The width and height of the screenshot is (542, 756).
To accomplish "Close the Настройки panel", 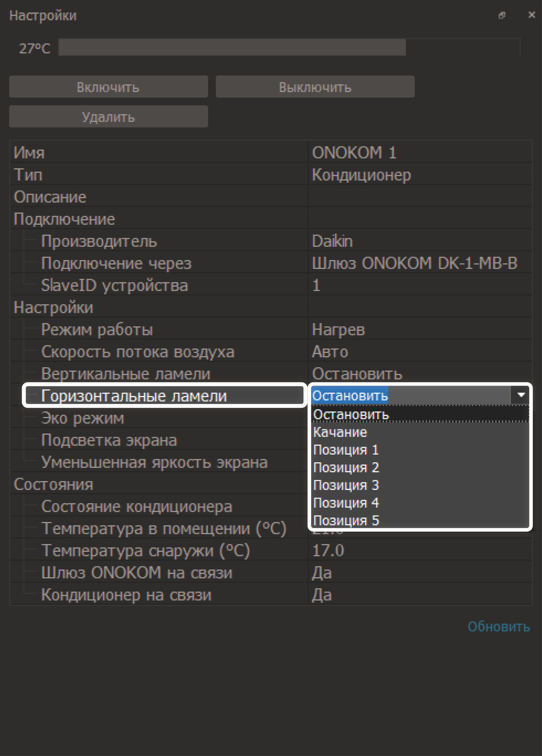I will [x=531, y=15].
